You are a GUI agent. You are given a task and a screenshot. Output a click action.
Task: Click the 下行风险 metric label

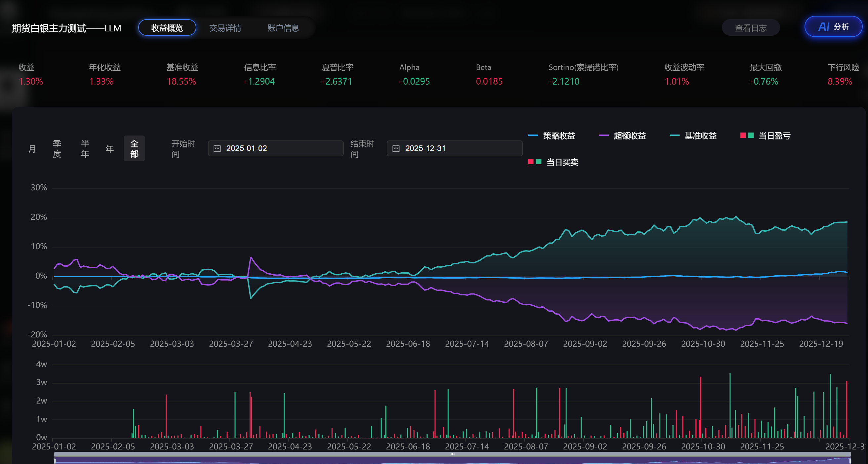[x=844, y=67]
